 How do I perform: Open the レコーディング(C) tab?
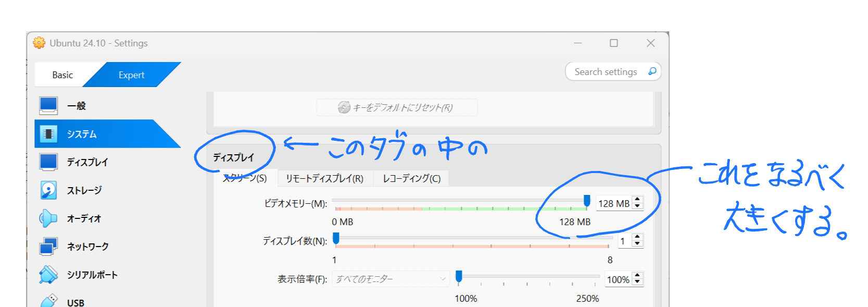coord(411,179)
